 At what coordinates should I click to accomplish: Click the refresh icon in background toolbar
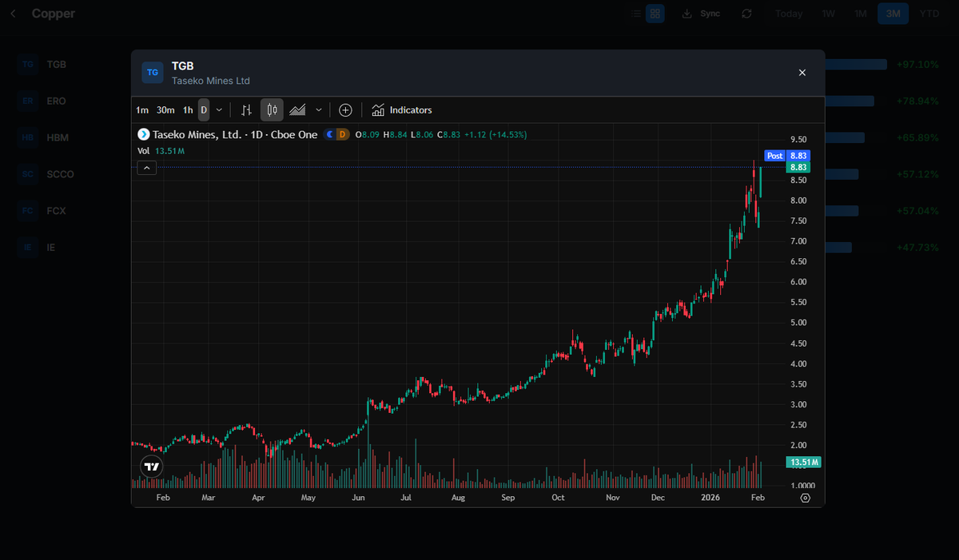[746, 14]
